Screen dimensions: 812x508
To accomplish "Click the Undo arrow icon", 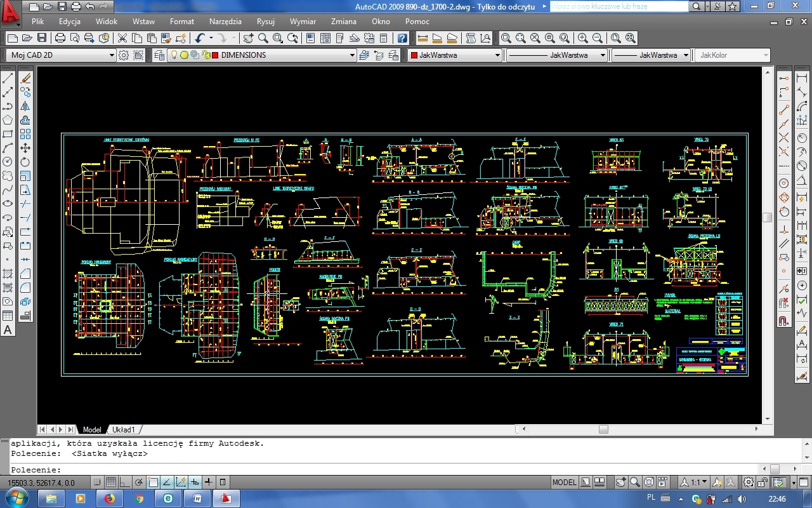I will [x=200, y=38].
